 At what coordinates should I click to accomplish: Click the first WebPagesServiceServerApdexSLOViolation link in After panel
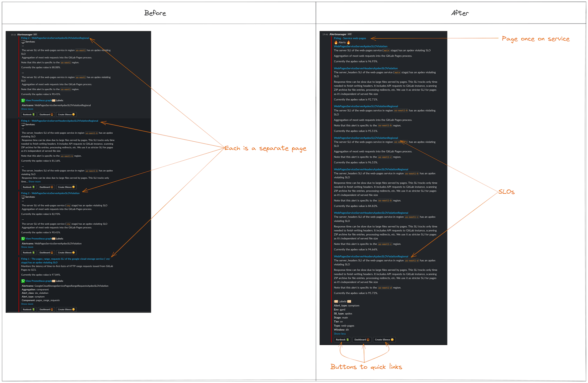tap(360, 46)
